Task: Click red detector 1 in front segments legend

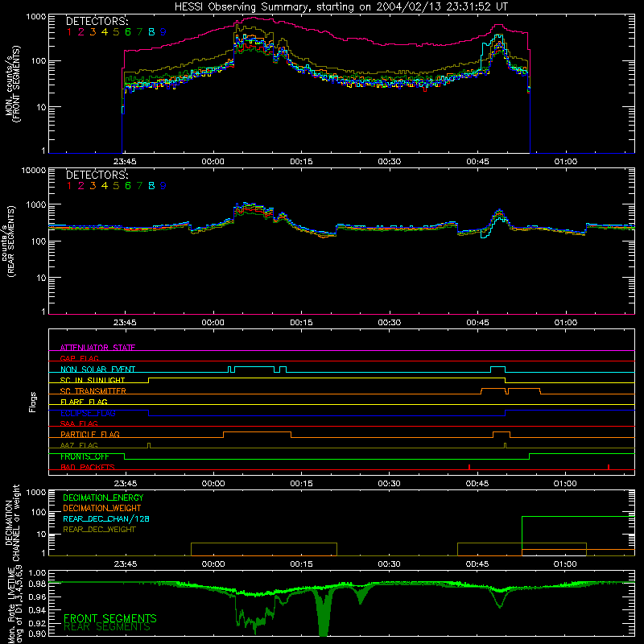Action: coord(69,32)
